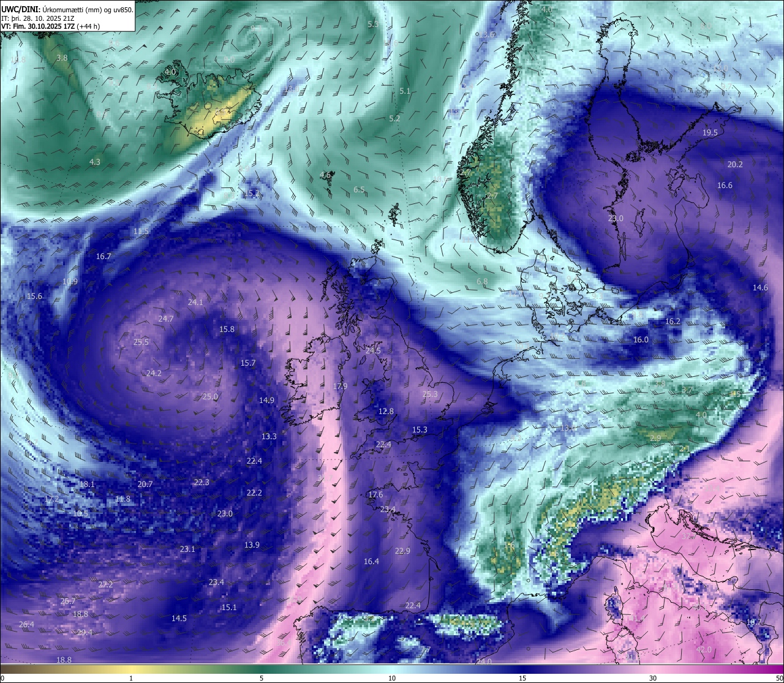Click the 19.5 value over Finland

click(x=710, y=133)
